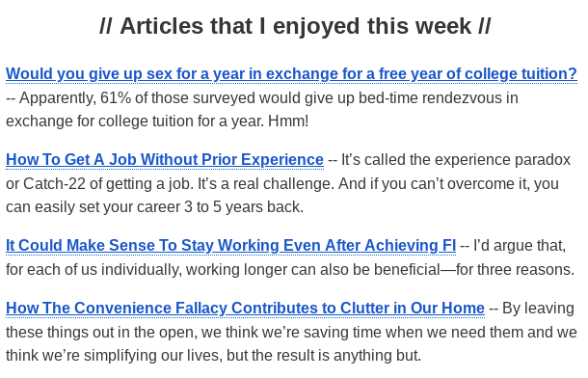The height and width of the screenshot is (378, 588).
Task: Open the free year of college tuition link
Action: click(291, 74)
